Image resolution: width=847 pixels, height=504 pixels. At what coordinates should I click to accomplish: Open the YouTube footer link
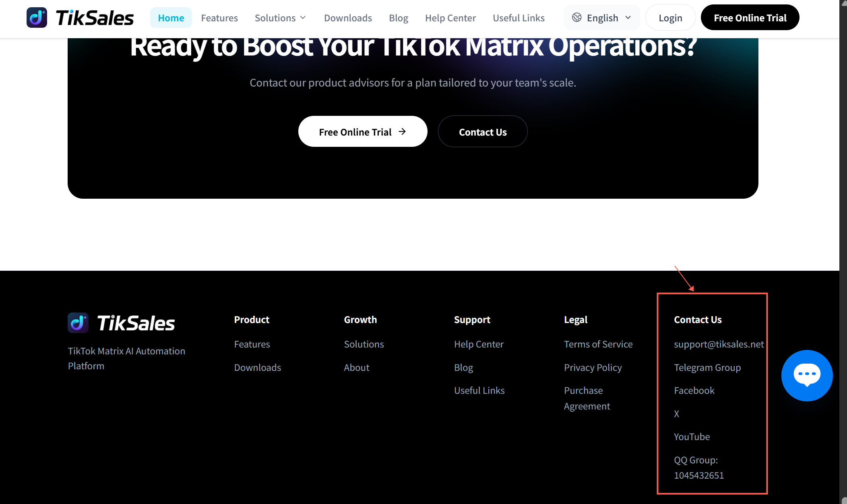point(692,437)
